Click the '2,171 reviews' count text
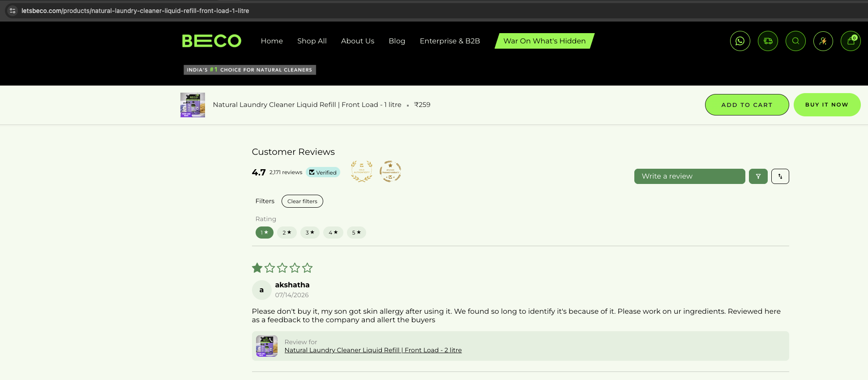The width and height of the screenshot is (868, 380). coord(286,172)
